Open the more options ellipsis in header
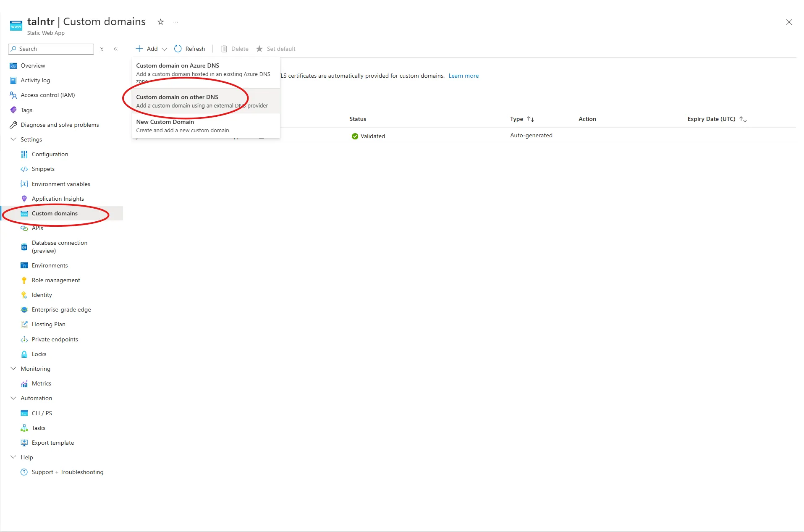The height and width of the screenshot is (532, 804). click(175, 22)
